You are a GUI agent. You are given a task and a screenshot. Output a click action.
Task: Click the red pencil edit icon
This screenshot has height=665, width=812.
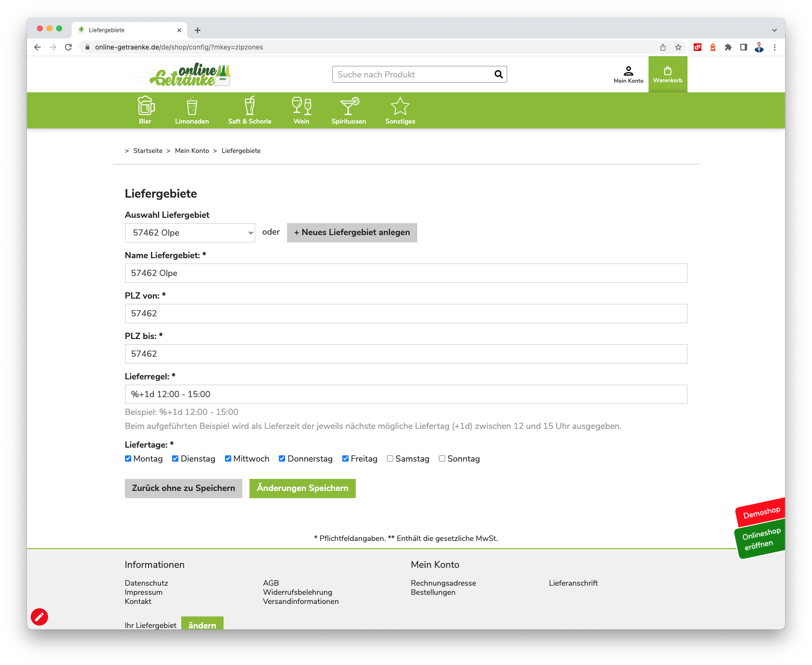[x=39, y=616]
